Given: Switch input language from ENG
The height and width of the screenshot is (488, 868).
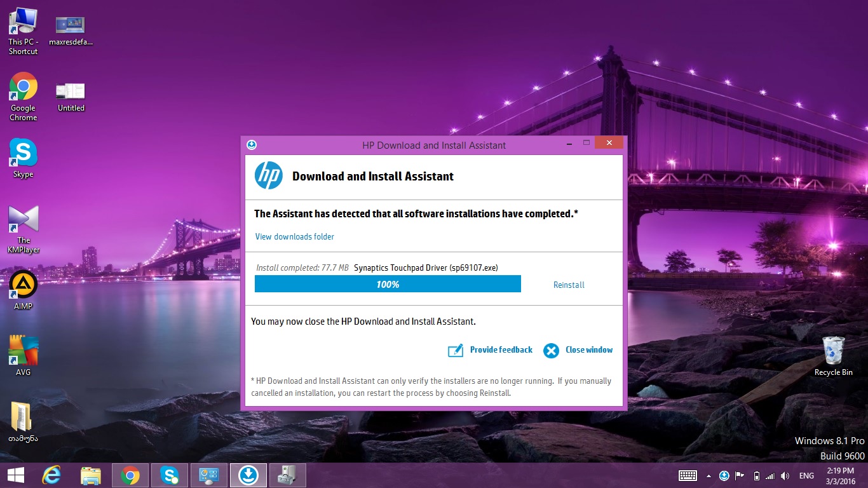Looking at the screenshot, I should (x=806, y=476).
